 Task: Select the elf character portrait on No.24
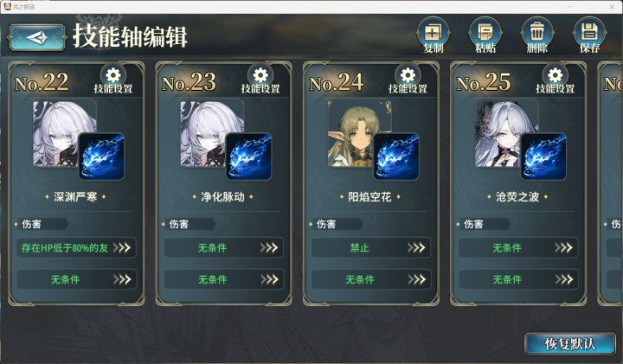(353, 133)
